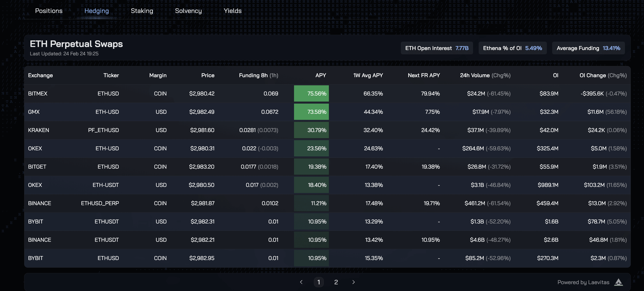Viewport: 644px width, 291px height.
Task: Click Powered by Laevitas link
Action: pyautogui.click(x=583, y=282)
